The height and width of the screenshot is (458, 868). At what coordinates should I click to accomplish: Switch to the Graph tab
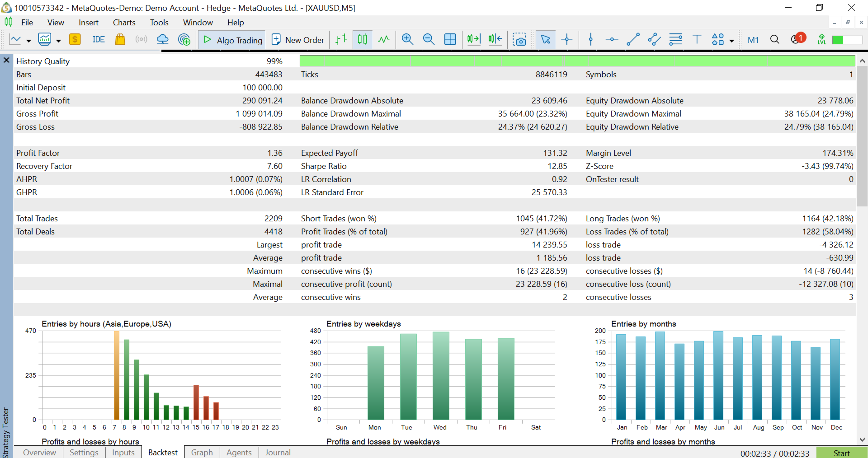[202, 452]
